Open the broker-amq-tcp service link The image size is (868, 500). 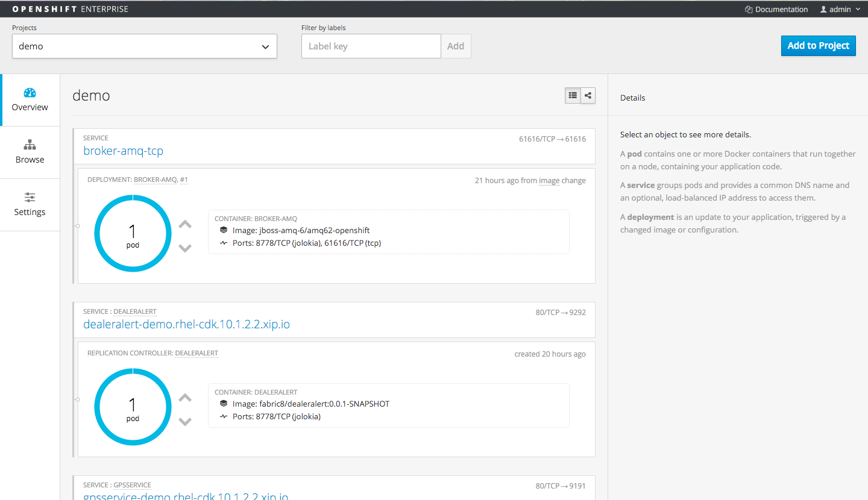[123, 151]
